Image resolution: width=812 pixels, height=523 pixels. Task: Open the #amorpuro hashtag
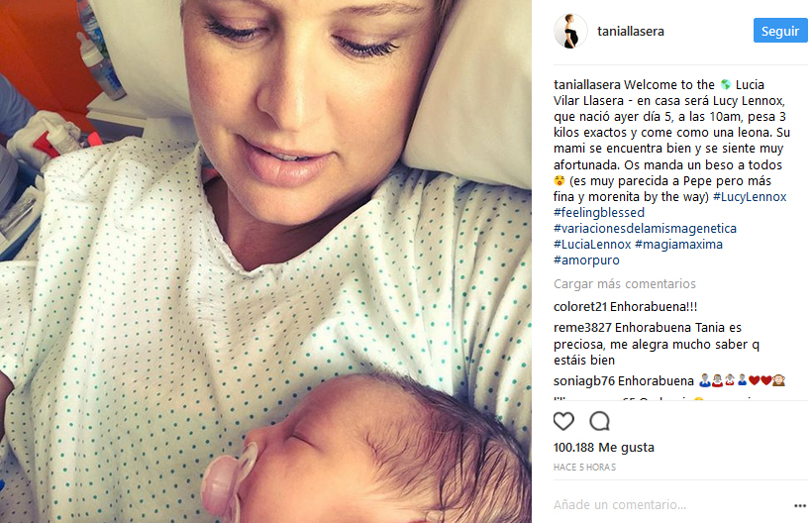click(586, 260)
